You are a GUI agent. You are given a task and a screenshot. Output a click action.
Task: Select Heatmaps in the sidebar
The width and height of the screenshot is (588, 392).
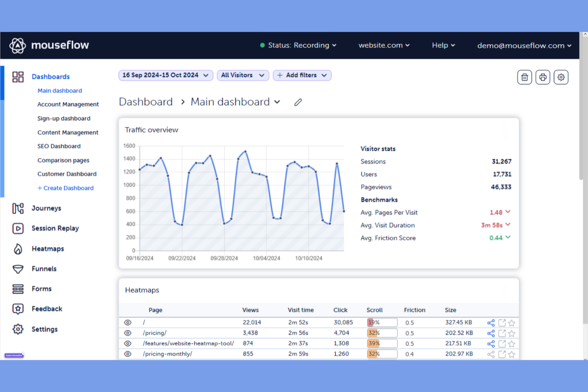[x=47, y=249]
